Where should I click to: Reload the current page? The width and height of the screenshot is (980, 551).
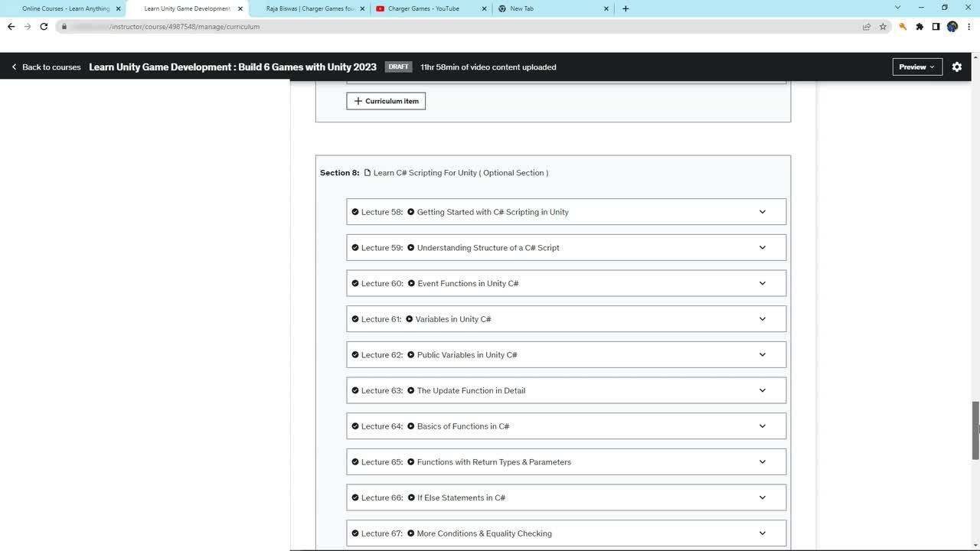coord(44,26)
